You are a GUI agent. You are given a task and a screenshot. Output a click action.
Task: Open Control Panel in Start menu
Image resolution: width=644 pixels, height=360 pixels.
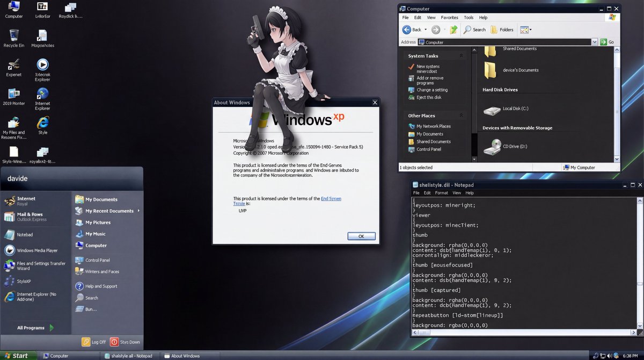[x=93, y=260]
